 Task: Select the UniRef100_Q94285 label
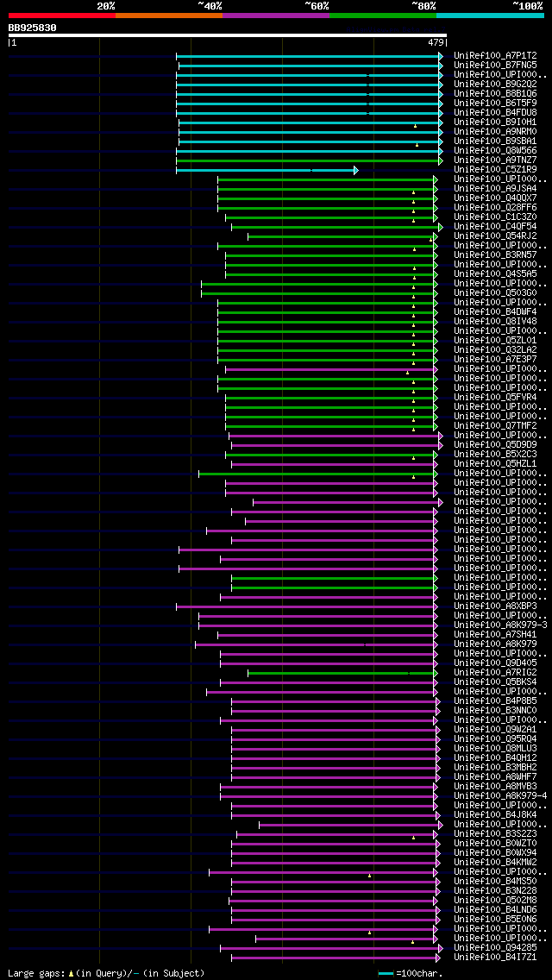point(495,948)
